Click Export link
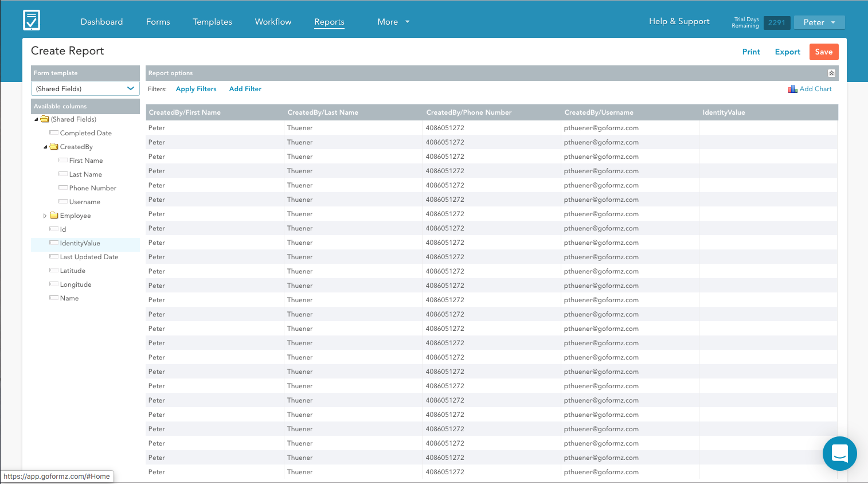 click(787, 52)
